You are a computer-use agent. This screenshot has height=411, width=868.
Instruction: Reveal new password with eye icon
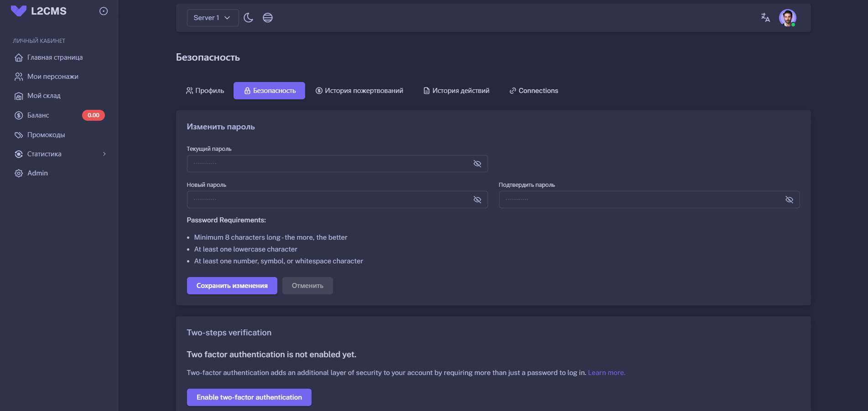478,200
